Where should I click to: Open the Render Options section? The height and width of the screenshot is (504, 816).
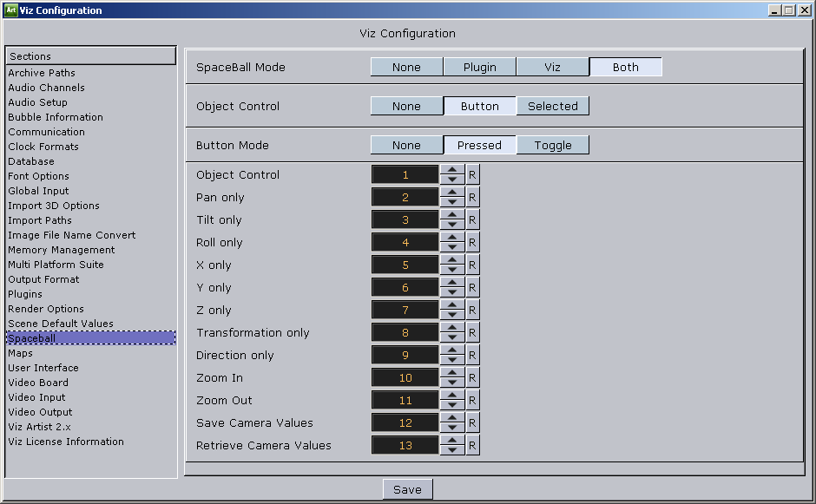click(46, 309)
